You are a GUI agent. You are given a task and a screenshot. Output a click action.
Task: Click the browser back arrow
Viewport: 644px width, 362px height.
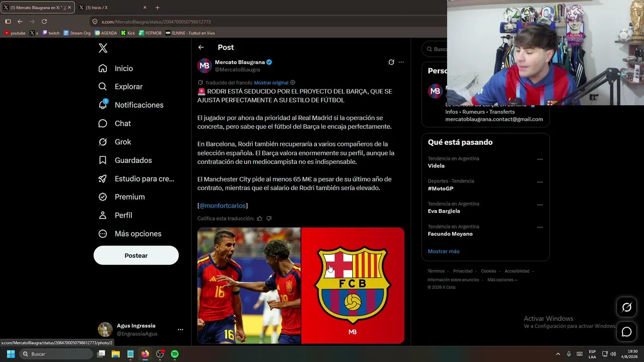pos(20,22)
